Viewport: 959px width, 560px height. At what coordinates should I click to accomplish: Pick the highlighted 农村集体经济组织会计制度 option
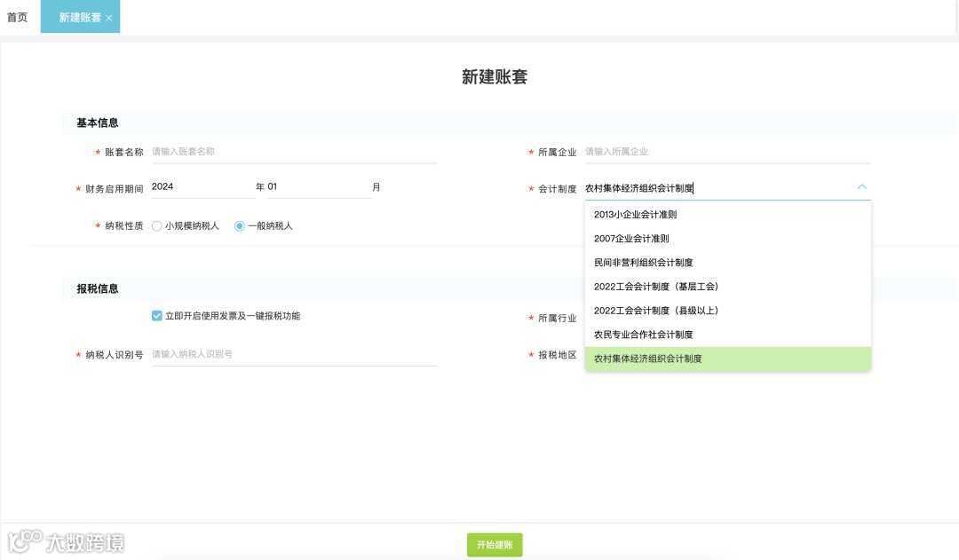coord(728,359)
